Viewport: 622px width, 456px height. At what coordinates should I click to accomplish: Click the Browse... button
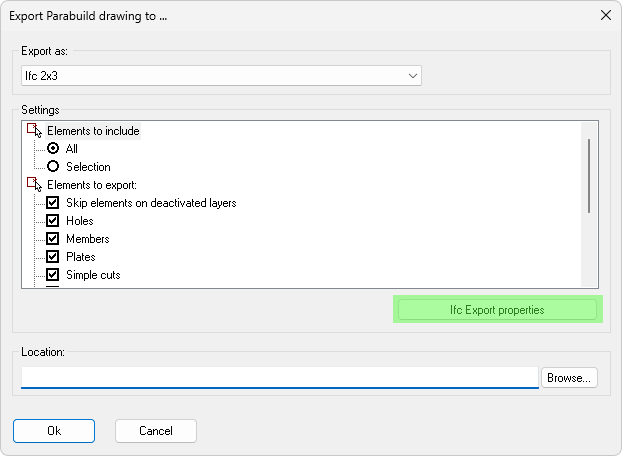[x=569, y=377]
